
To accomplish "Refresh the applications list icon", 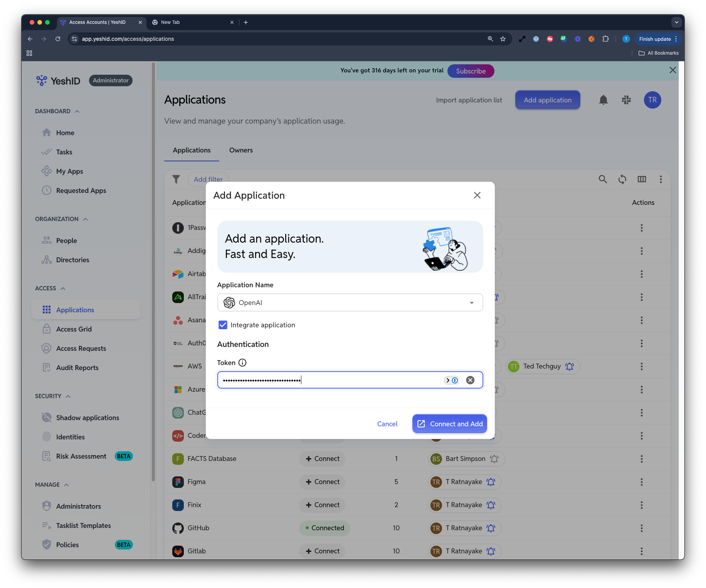I will pos(622,179).
